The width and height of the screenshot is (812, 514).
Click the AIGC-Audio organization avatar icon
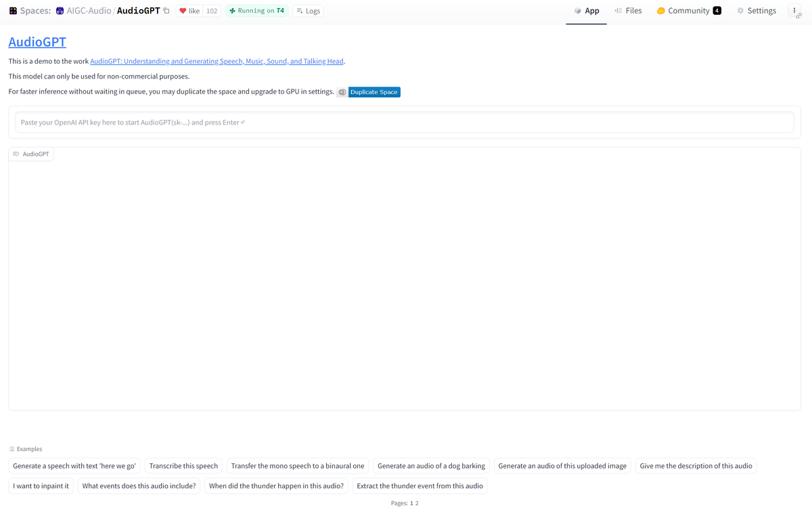pos(60,11)
